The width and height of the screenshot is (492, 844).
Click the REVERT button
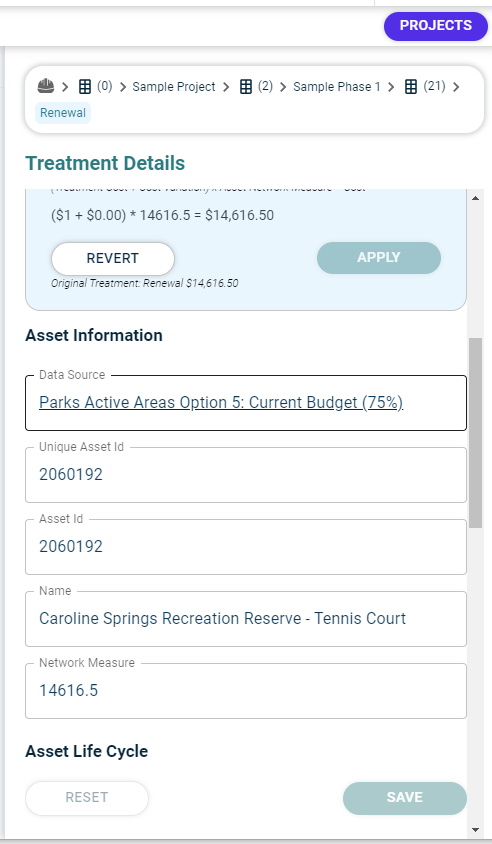tap(113, 258)
